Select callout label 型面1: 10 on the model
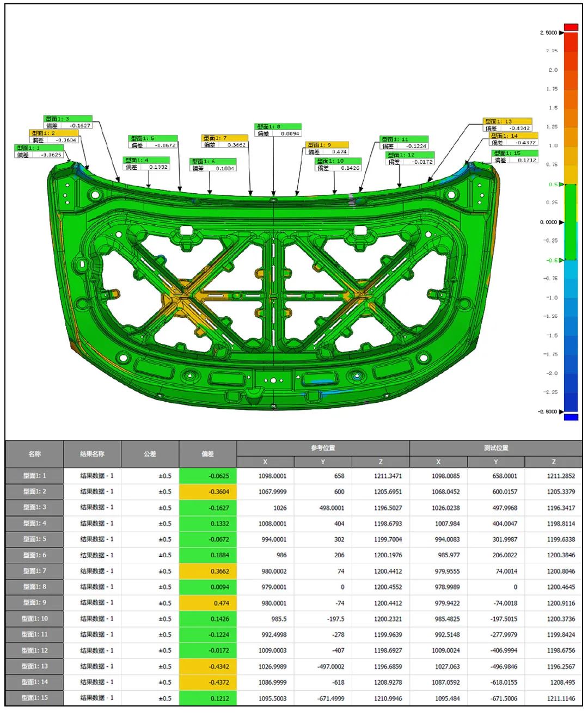The width and height of the screenshot is (588, 713). 339,161
